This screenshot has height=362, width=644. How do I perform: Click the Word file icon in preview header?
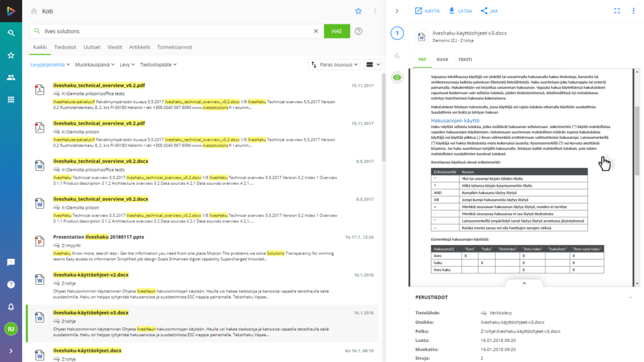421,37
